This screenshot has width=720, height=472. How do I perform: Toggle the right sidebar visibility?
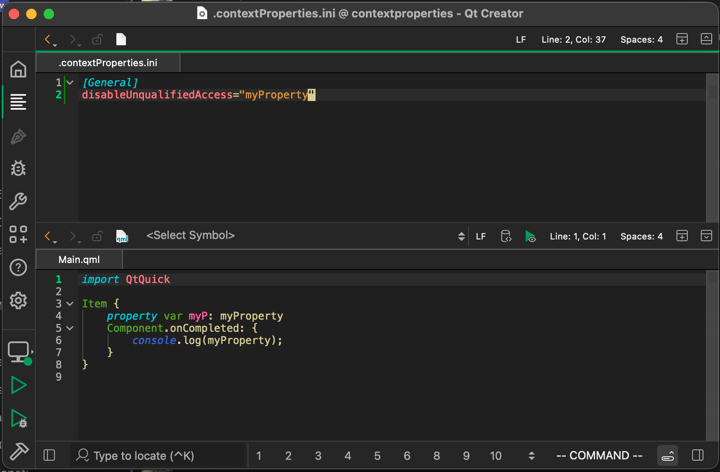(x=698, y=456)
